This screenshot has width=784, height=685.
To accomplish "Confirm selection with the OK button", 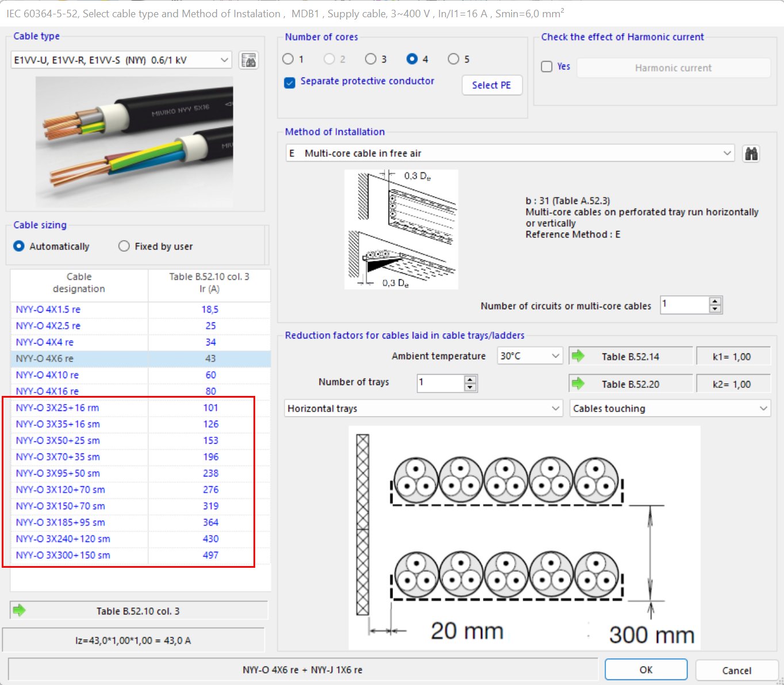I will [645, 669].
